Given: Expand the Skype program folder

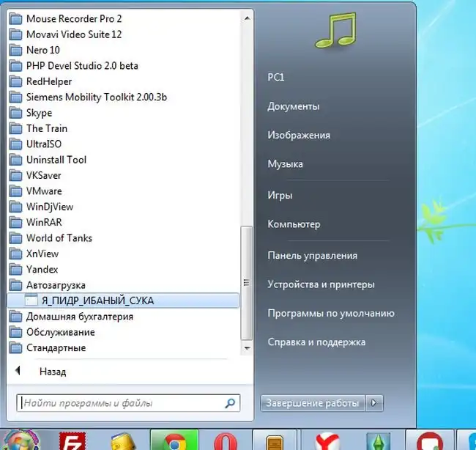Looking at the screenshot, I should click(x=39, y=113).
